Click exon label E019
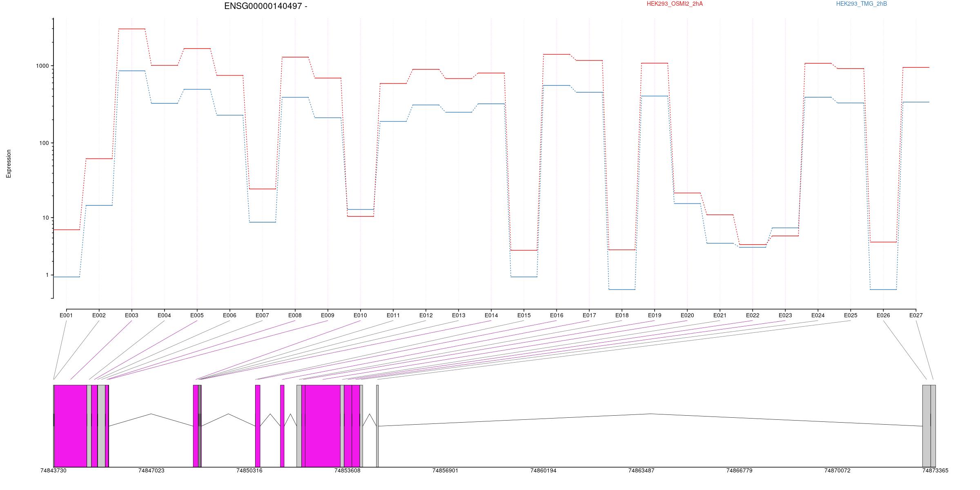The width and height of the screenshot is (980, 490). pyautogui.click(x=655, y=315)
